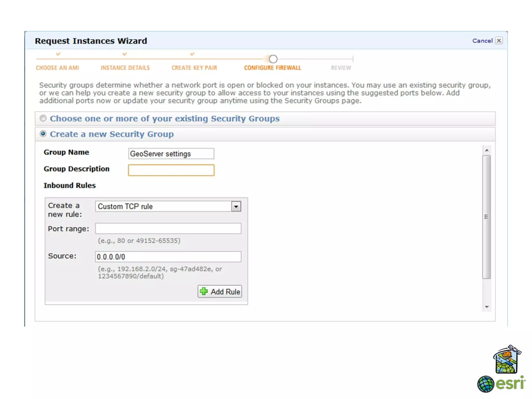532x399 pixels.
Task: Click the Configure Firewall step circle marker
Action: [x=273, y=59]
